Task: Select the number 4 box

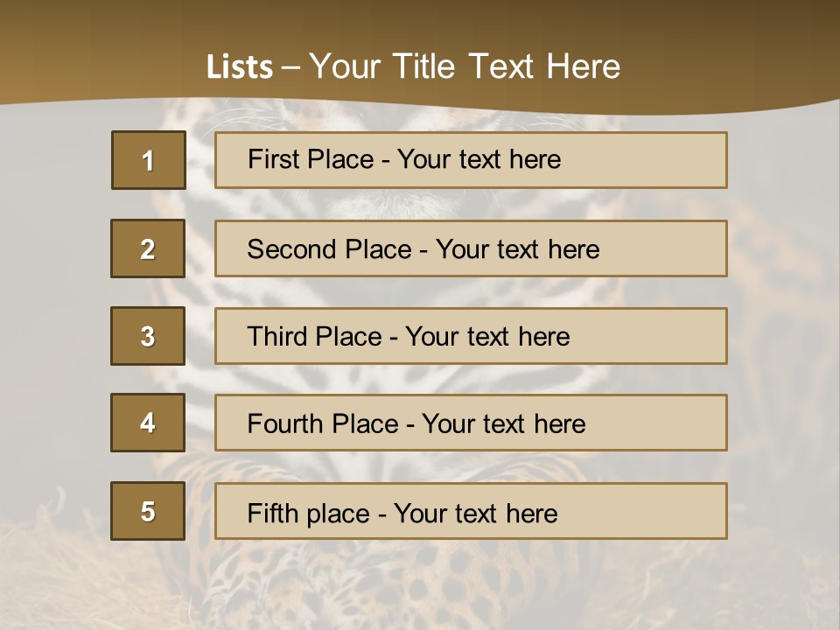Action: [x=148, y=423]
